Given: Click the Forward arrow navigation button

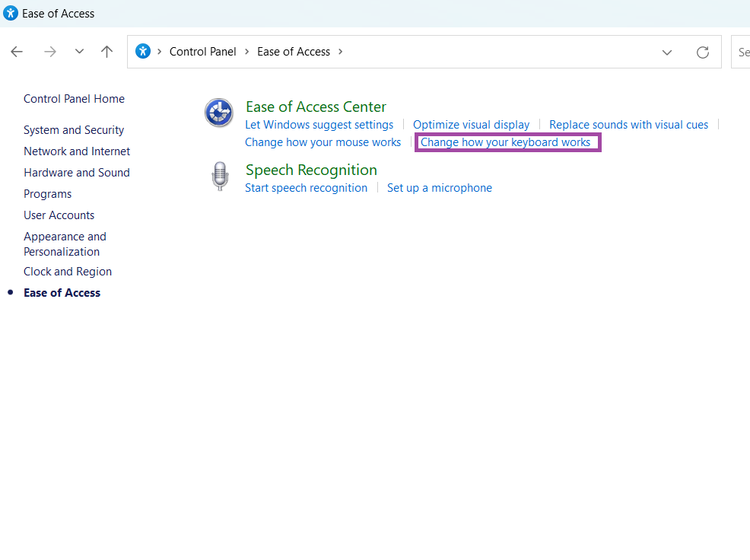Looking at the screenshot, I should [50, 52].
